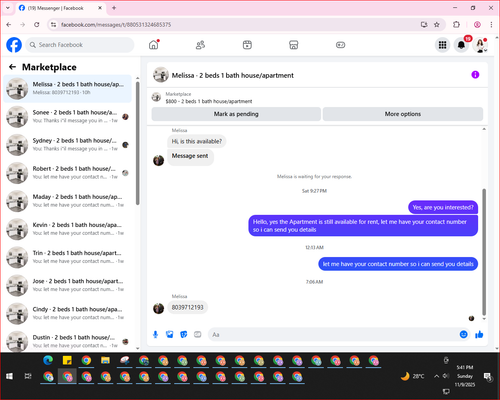Open Dustin conversation in the list
The image size is (500, 400).
click(68, 340)
